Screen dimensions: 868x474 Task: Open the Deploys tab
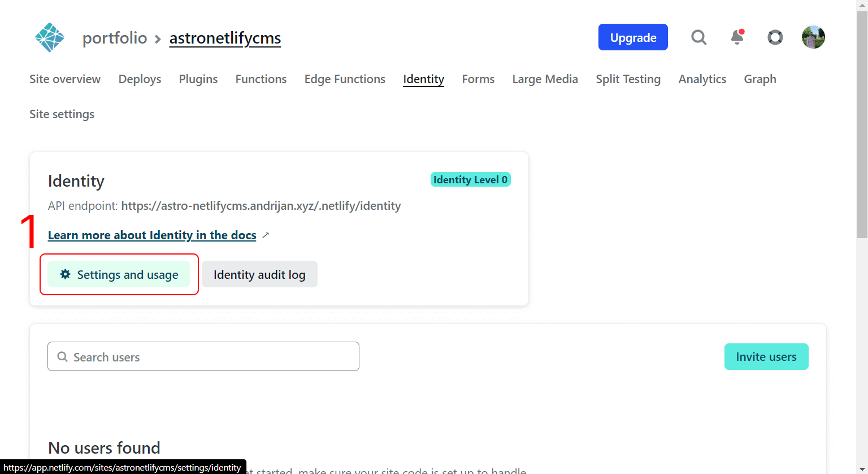click(x=140, y=79)
